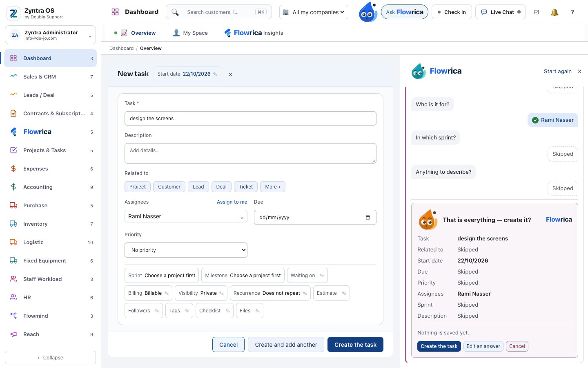
Task: Open the Due date calendar picker icon
Action: point(368,218)
